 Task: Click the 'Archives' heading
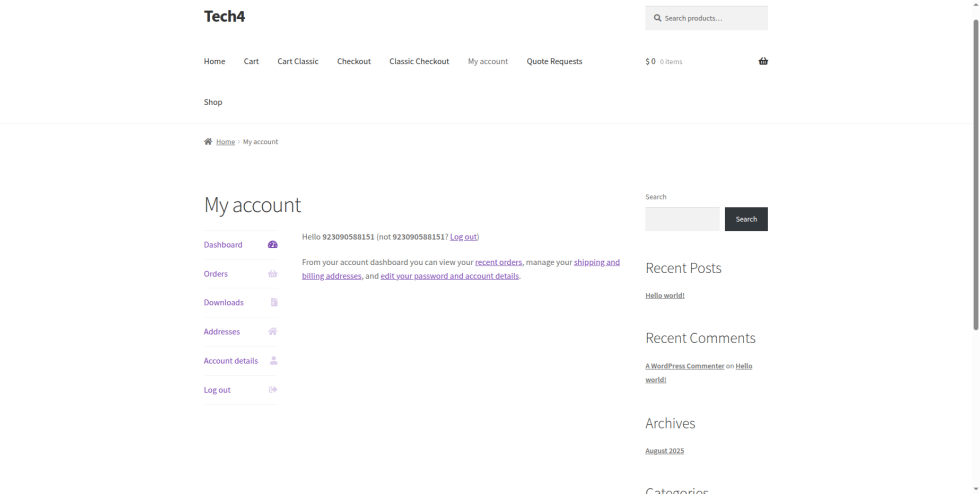click(x=670, y=423)
